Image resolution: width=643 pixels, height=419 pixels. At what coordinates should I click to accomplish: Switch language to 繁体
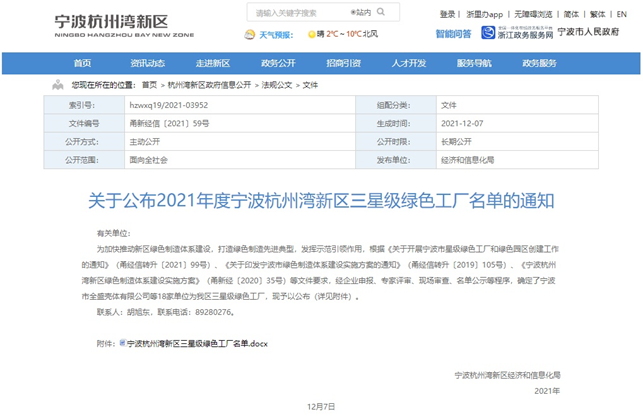pyautogui.click(x=597, y=15)
